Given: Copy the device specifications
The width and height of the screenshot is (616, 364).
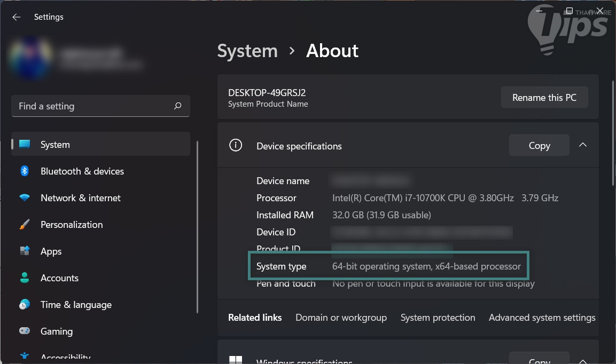Looking at the screenshot, I should point(539,146).
